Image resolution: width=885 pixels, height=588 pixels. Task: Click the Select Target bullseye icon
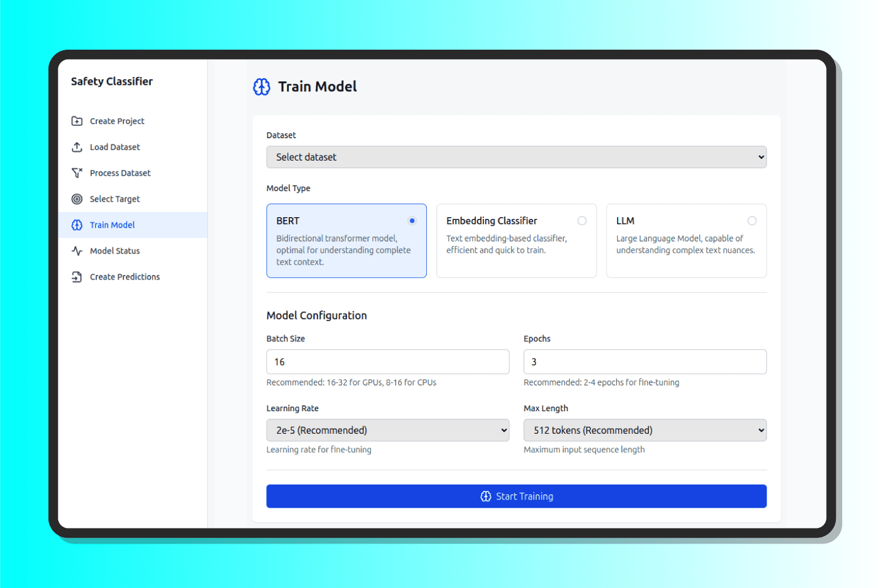tap(77, 199)
